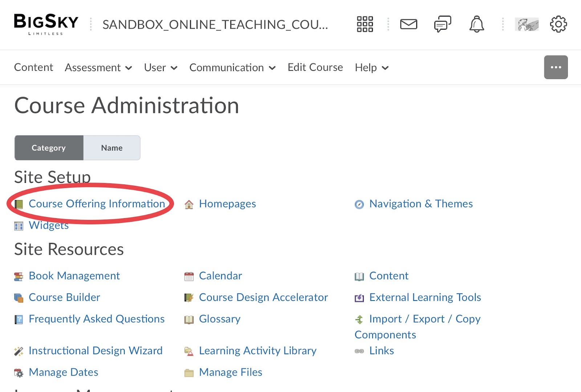Image resolution: width=581 pixels, height=392 pixels.
Task: Open the Course Offering Information link
Action: (97, 204)
